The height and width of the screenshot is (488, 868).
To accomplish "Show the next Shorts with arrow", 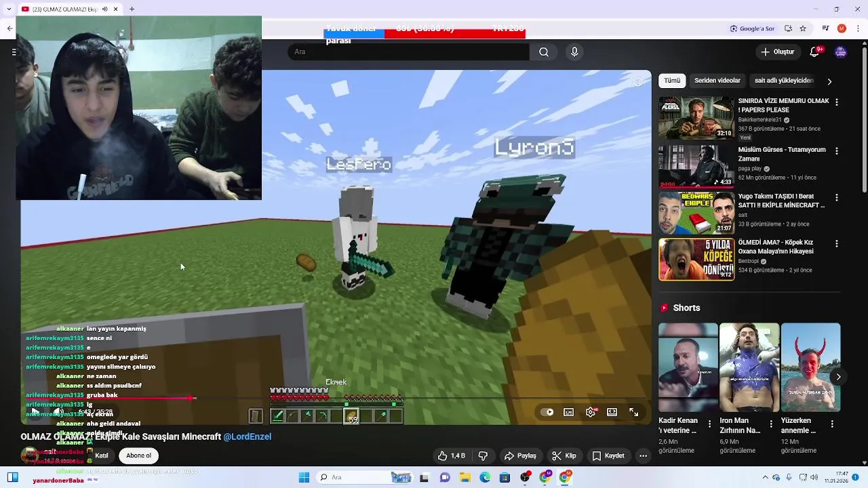I will point(838,377).
